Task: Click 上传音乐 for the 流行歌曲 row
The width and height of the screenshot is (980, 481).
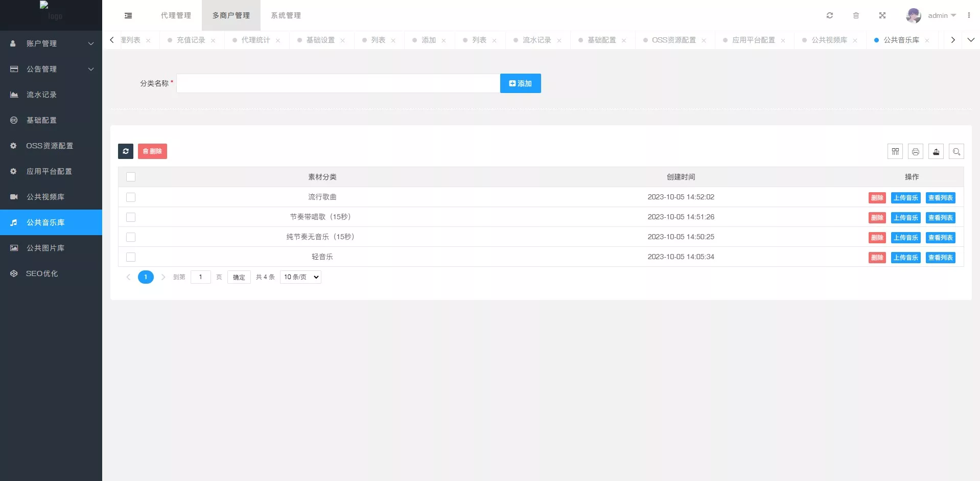Action: coord(905,198)
